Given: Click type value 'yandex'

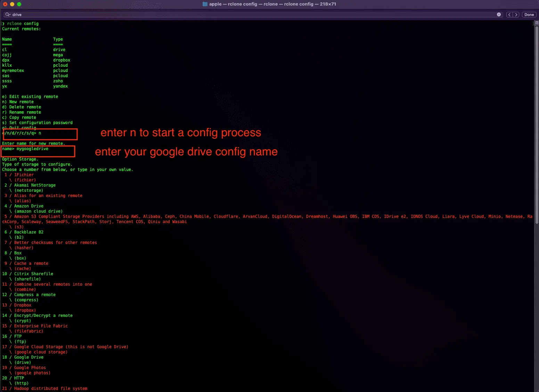Looking at the screenshot, I should point(60,86).
